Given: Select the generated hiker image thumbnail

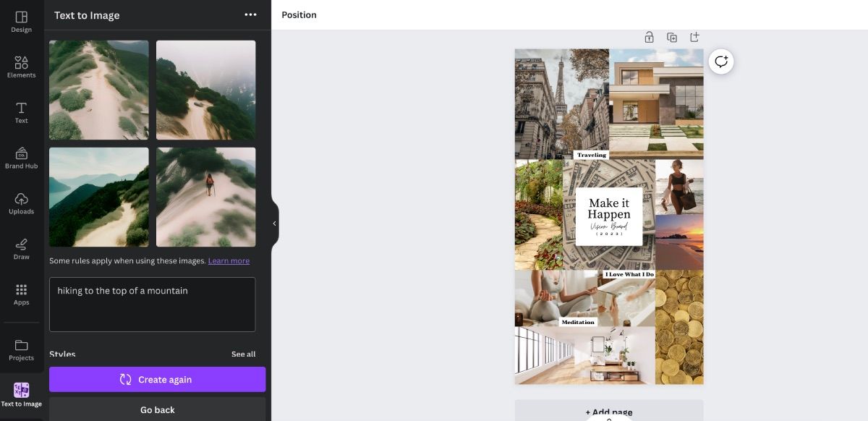Looking at the screenshot, I should coord(205,196).
